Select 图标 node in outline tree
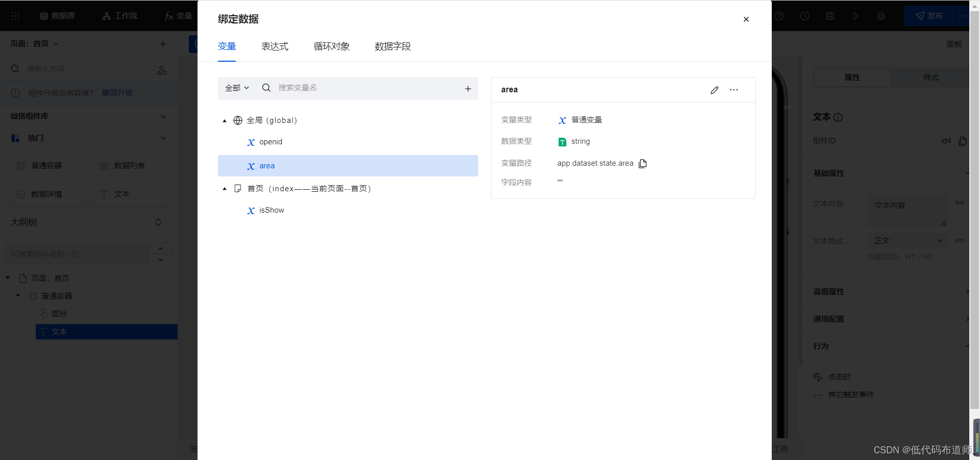980x460 pixels. [59, 314]
